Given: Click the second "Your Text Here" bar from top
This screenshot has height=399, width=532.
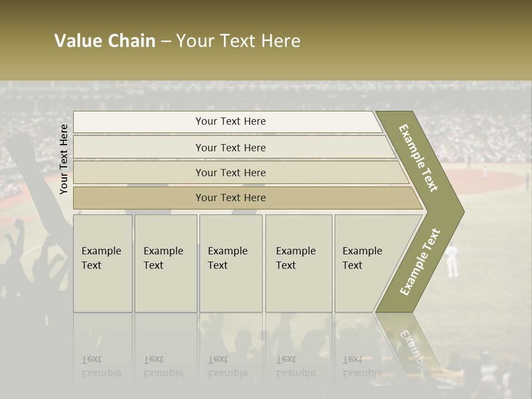Looking at the screenshot, I should 231,147.
